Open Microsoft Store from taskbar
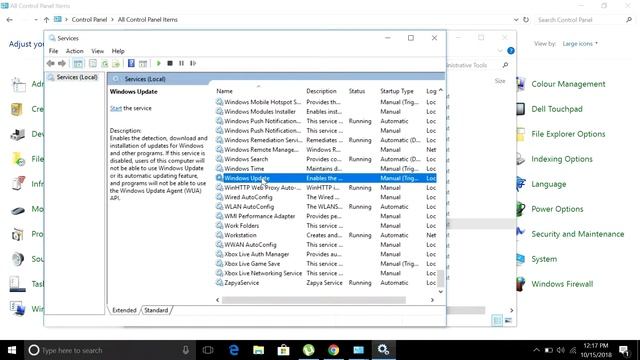 (x=283, y=350)
